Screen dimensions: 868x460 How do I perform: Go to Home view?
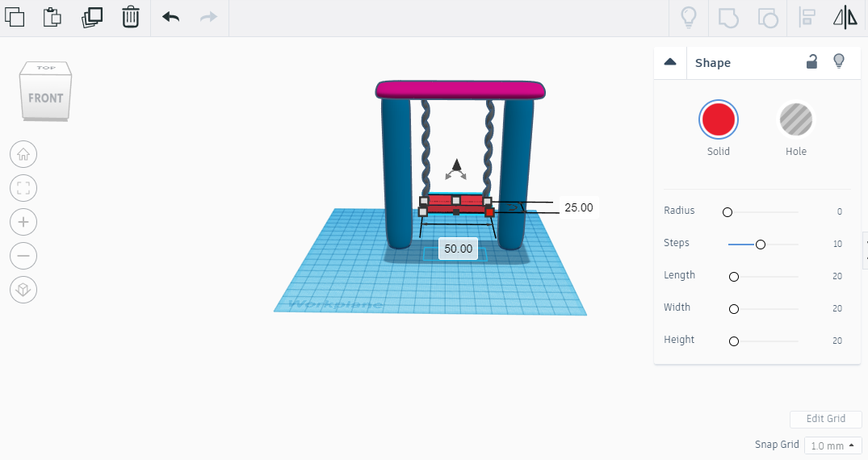tap(23, 154)
